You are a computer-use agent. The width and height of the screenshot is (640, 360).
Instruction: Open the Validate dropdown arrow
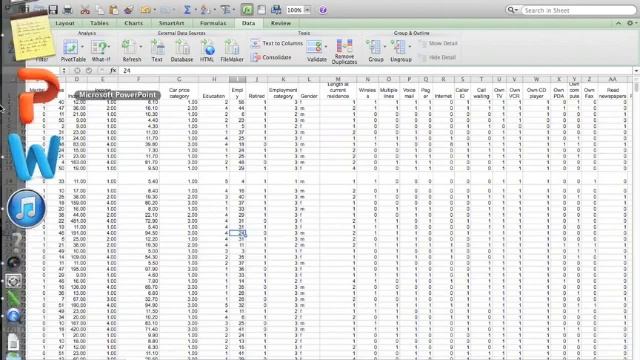point(326,47)
